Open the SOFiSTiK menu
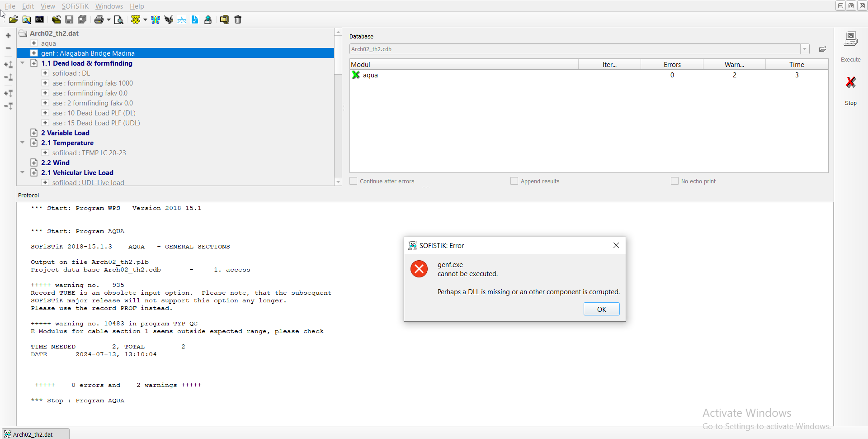This screenshot has height=439, width=868. click(x=75, y=6)
